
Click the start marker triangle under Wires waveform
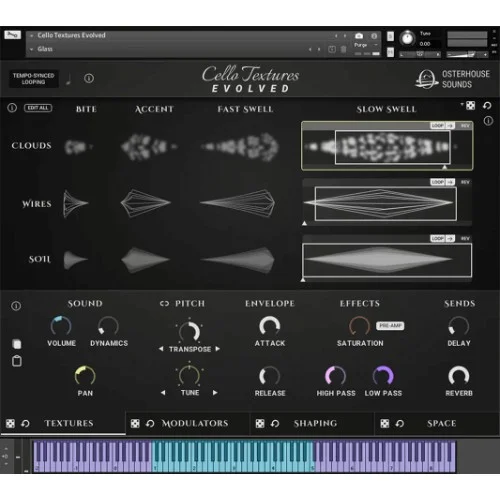point(304,223)
